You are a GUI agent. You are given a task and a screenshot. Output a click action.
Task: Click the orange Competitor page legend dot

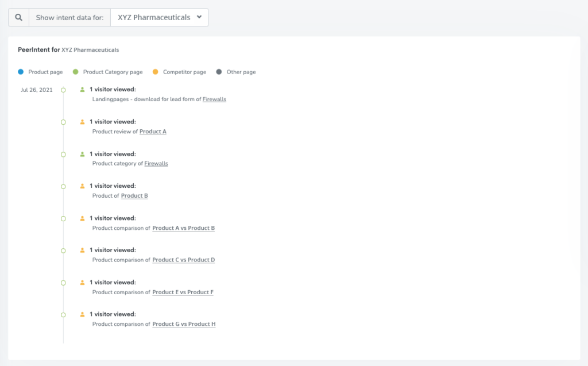tap(155, 72)
